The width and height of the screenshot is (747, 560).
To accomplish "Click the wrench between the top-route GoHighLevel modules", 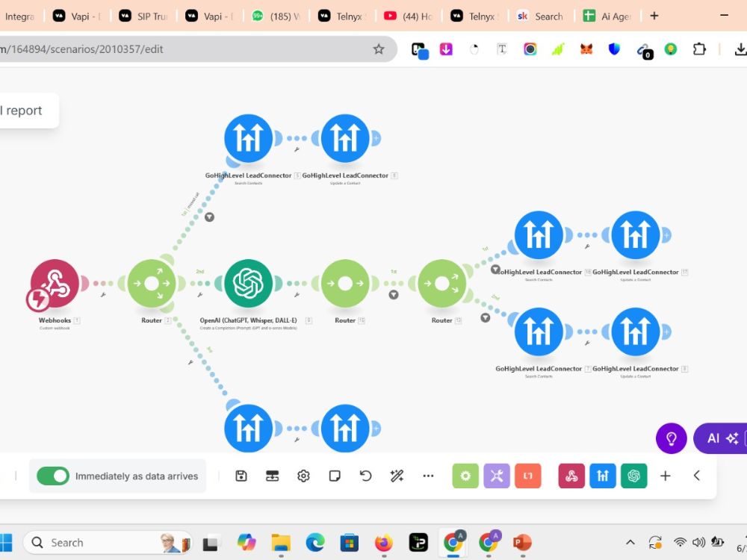I will tap(297, 149).
